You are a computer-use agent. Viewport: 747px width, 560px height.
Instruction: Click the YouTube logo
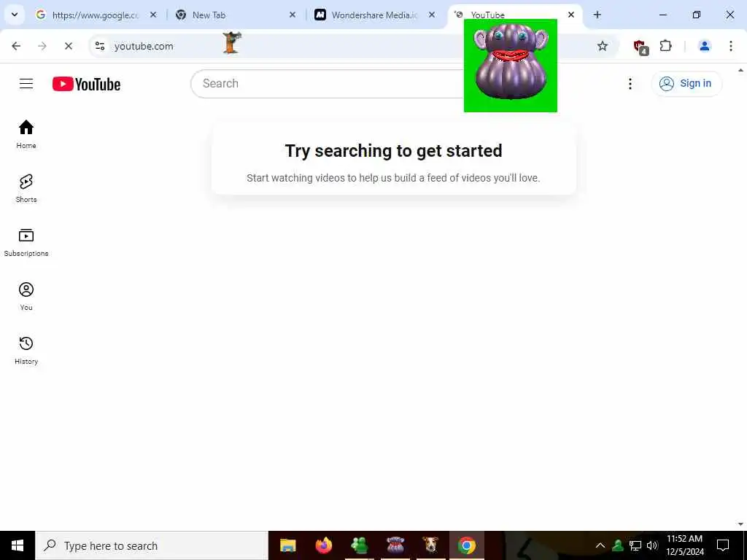tap(86, 85)
